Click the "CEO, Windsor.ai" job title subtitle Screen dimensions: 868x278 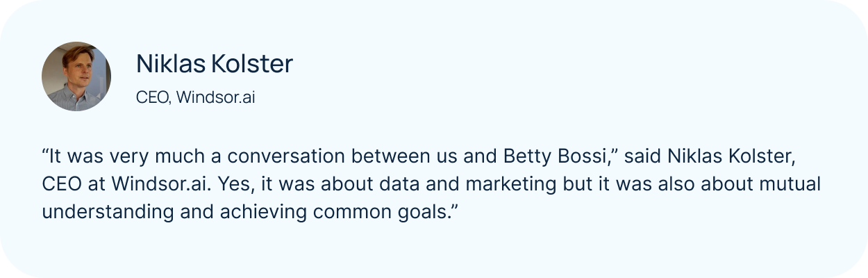195,98
